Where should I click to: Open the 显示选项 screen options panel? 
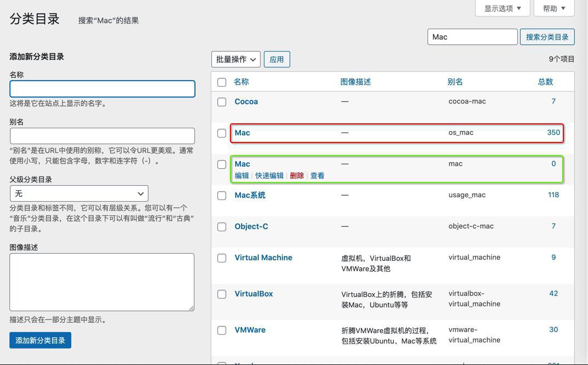point(502,8)
